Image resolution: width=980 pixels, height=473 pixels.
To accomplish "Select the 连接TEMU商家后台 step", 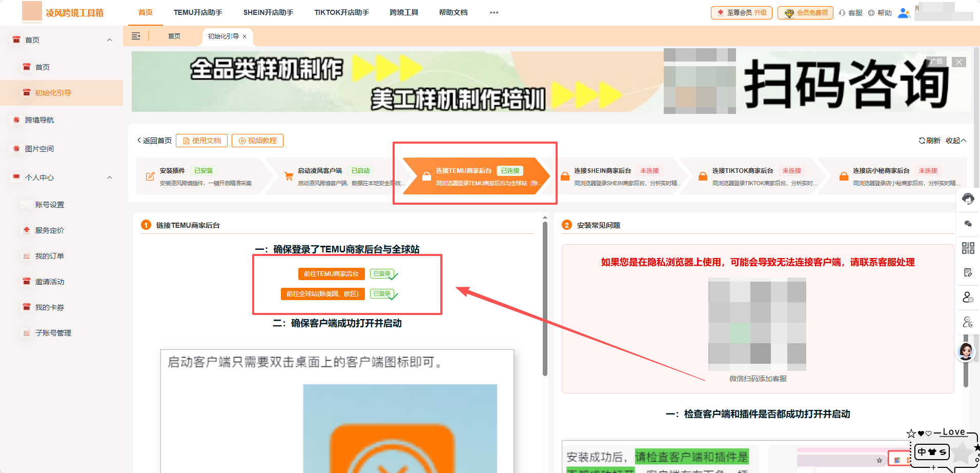I will point(476,176).
